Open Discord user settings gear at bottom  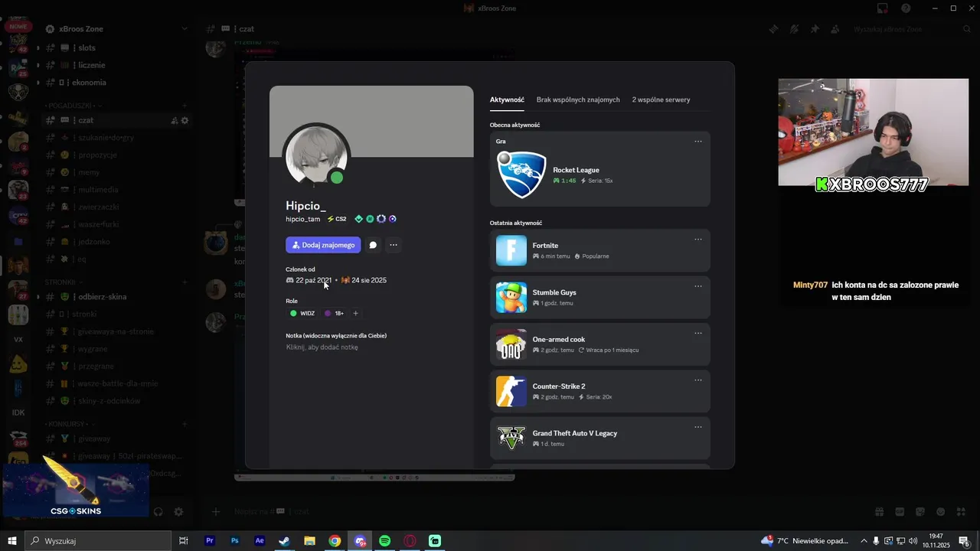[178, 512]
